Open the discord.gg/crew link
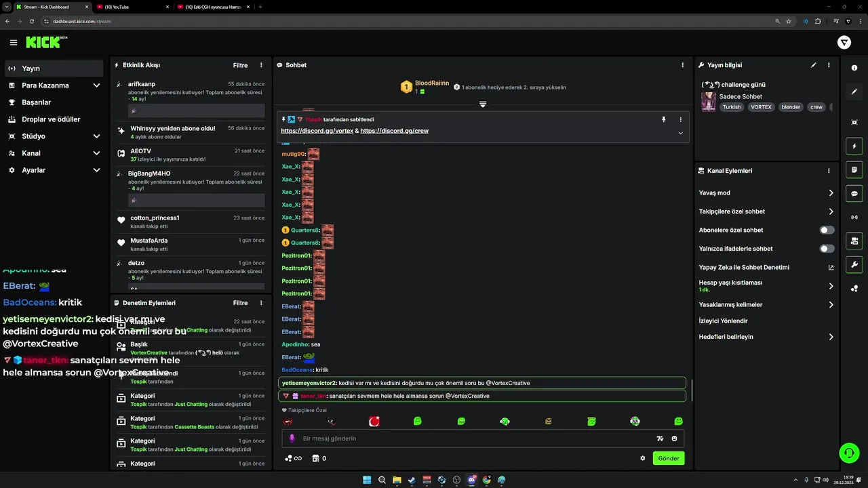This screenshot has height=488, width=868. [x=395, y=131]
